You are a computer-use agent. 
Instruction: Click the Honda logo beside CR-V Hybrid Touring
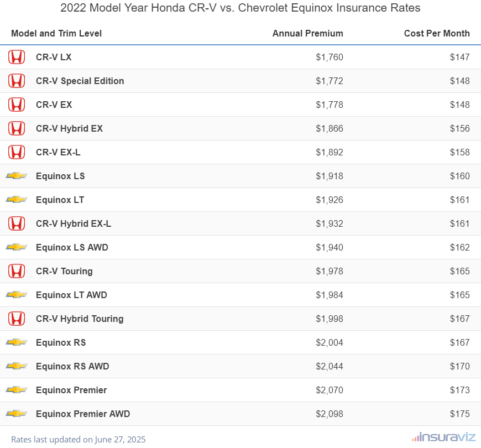17,319
